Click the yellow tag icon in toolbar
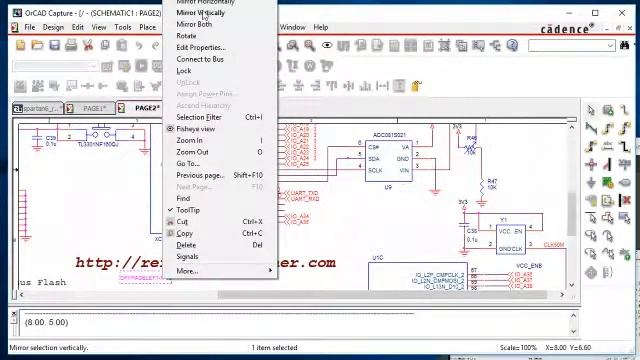Viewport: 640px width, 360px height. coord(416,86)
